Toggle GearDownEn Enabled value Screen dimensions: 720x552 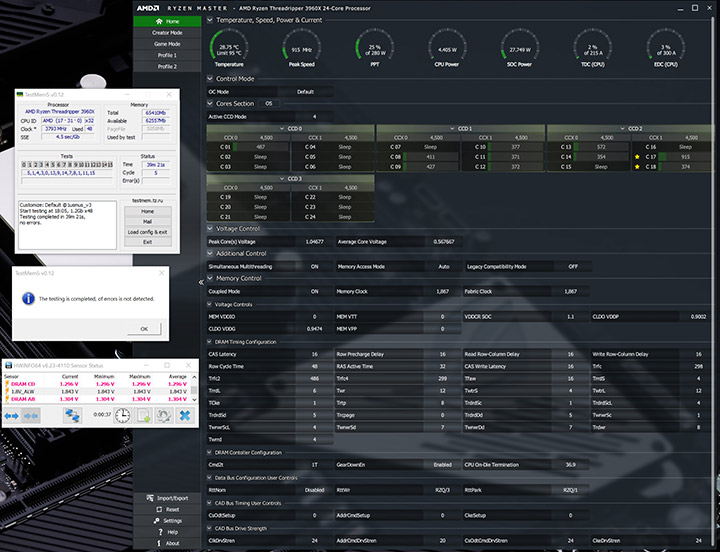[x=442, y=465]
